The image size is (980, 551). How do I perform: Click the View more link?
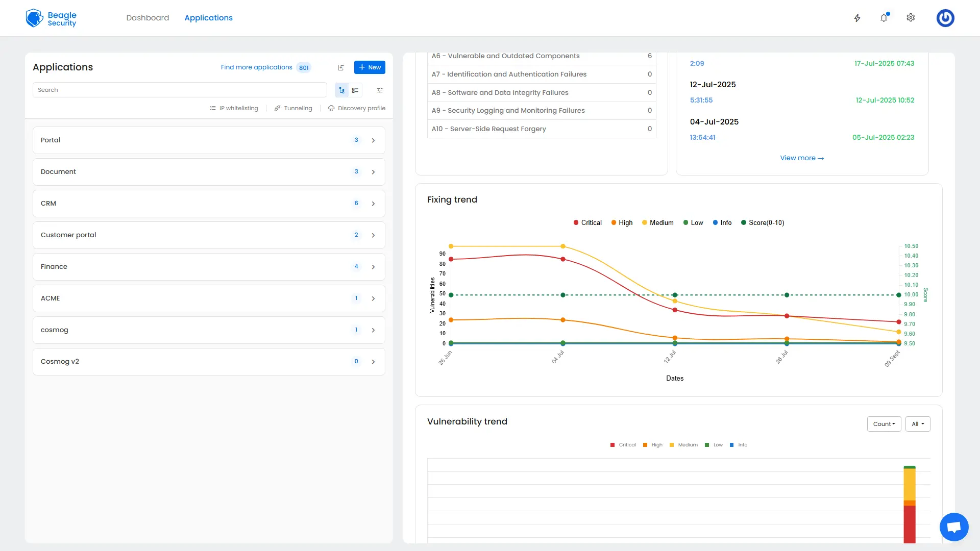coord(802,158)
